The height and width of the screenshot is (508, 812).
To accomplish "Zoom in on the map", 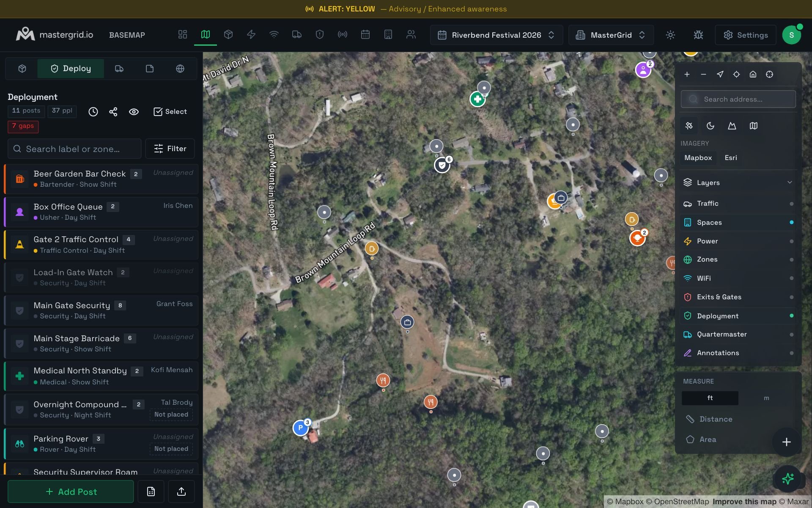I will coord(687,75).
